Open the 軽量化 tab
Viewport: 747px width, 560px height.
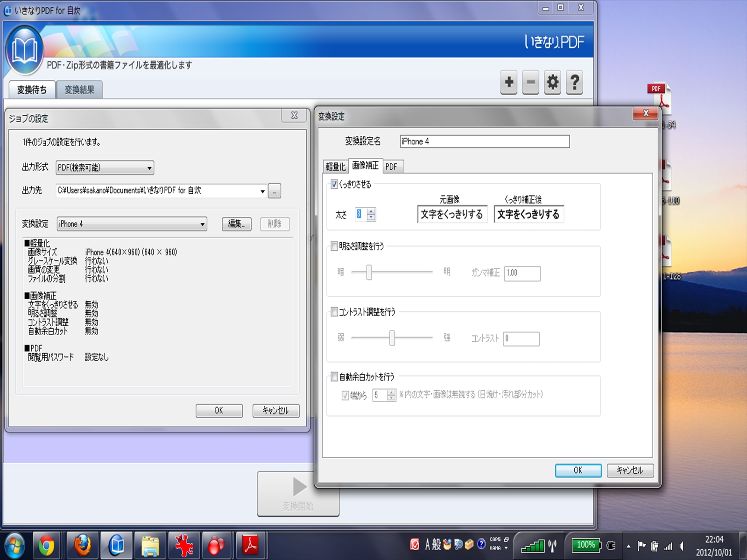coord(336,167)
